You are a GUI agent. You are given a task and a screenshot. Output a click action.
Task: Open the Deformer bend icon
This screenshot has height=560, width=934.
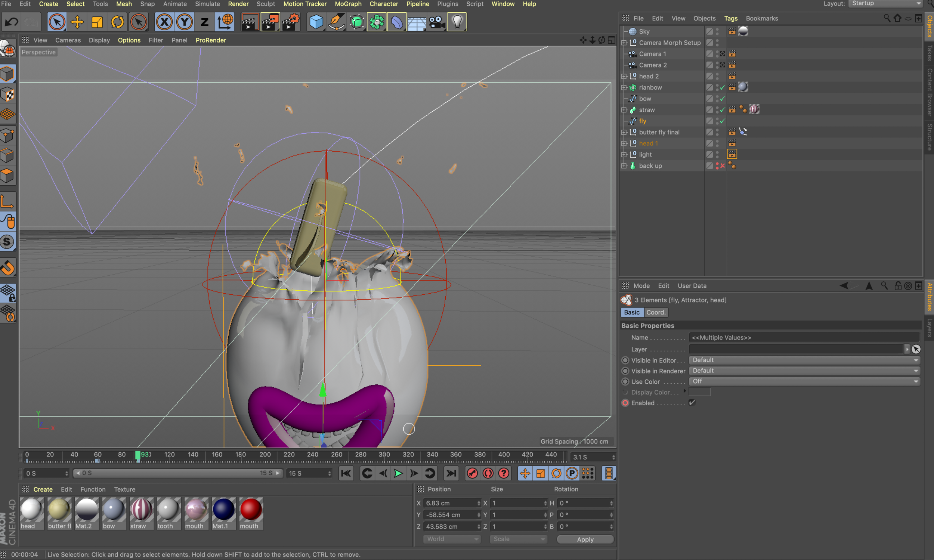tap(397, 22)
